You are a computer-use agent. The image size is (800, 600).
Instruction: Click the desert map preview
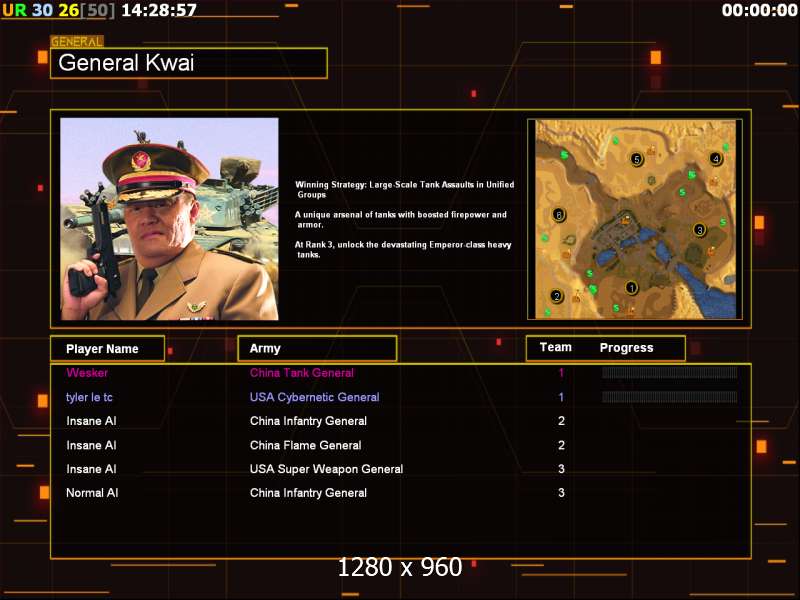click(x=635, y=219)
